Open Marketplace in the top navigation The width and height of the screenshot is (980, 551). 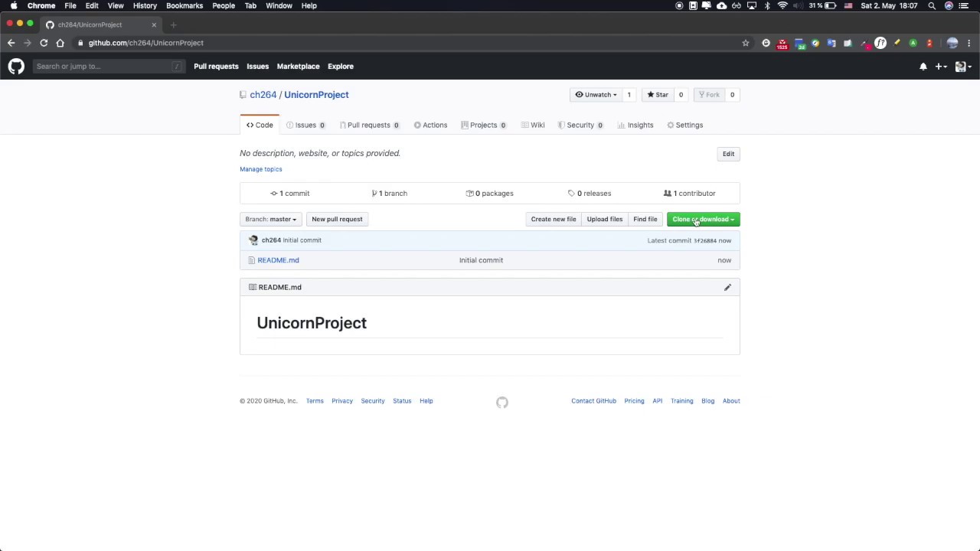pyautogui.click(x=298, y=67)
